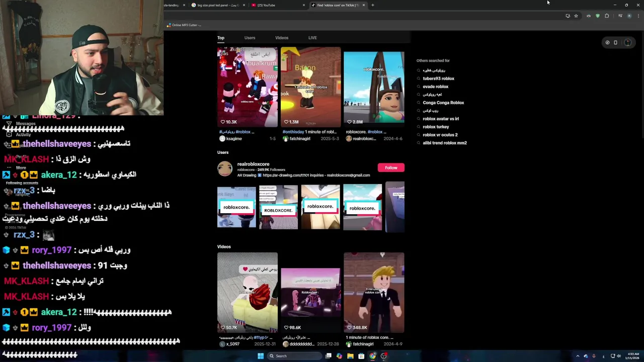The image size is (644, 362).
Task: Open the browser extensions puzzle icon
Action: point(607,16)
